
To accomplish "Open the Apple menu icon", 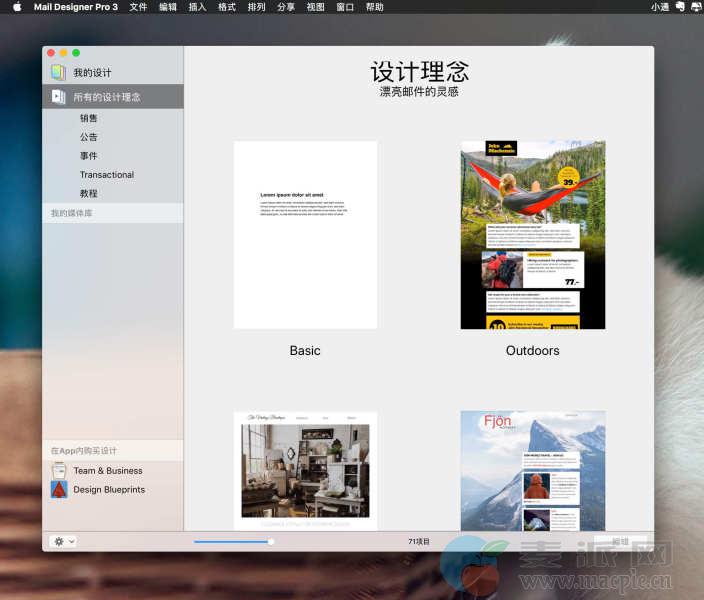I will tap(16, 7).
